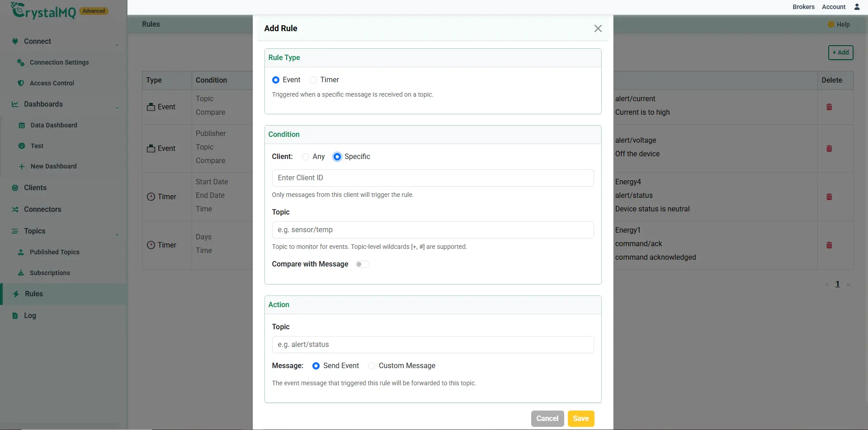Click the Days Timer clock icon
Screen dimensions: 868x430
(x=151, y=245)
